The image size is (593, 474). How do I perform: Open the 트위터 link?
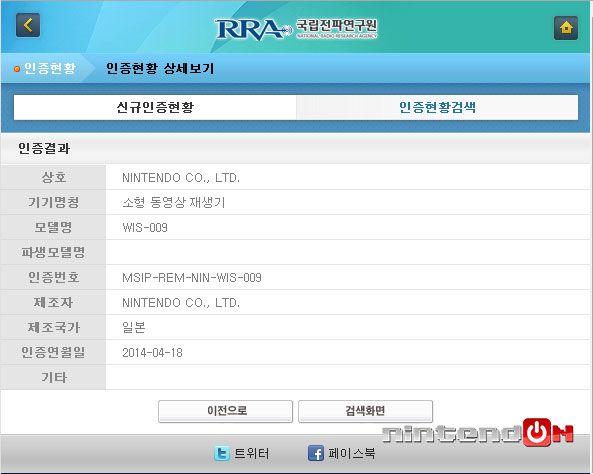[x=252, y=453]
